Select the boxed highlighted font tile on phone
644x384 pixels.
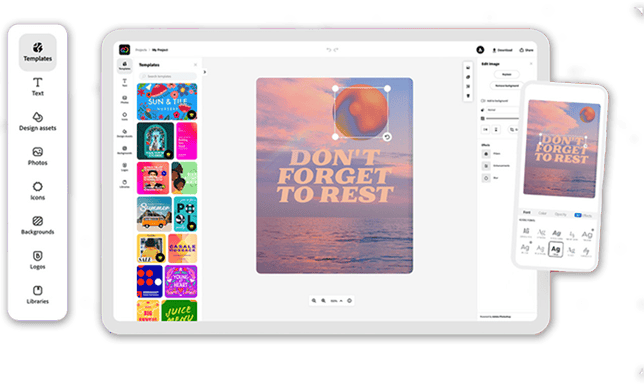pyautogui.click(x=555, y=249)
